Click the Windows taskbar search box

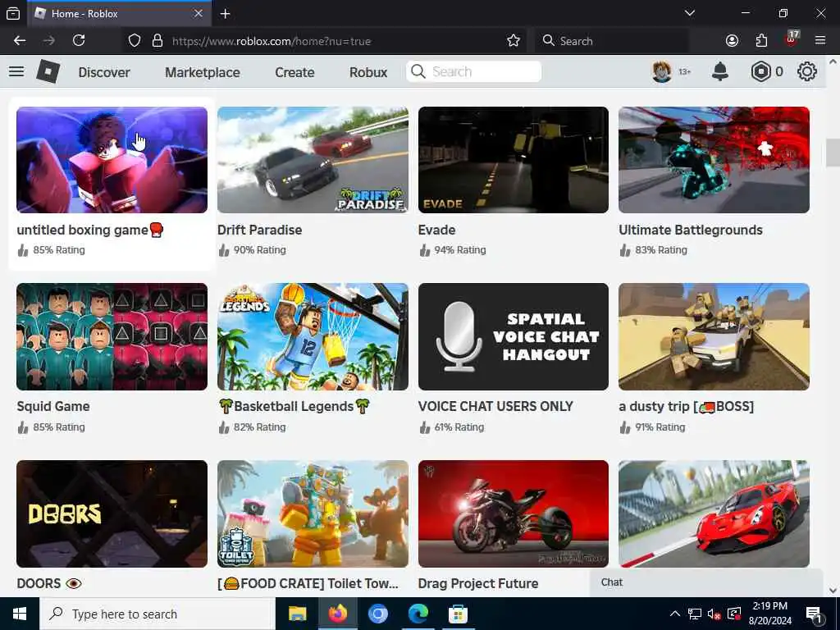pyautogui.click(x=157, y=614)
